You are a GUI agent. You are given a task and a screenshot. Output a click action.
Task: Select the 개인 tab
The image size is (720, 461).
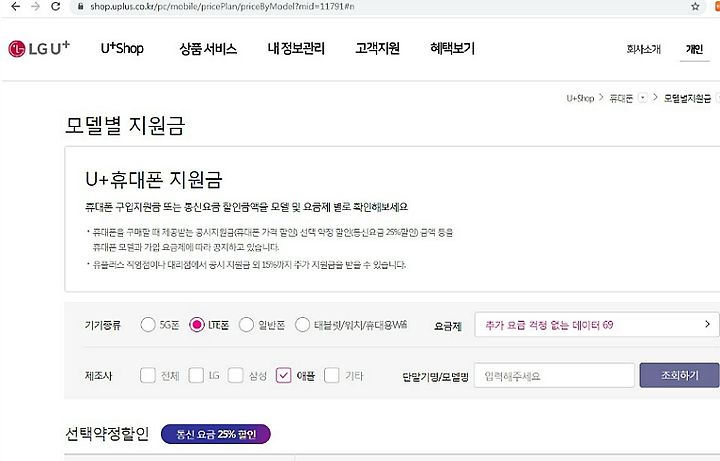tap(694, 49)
